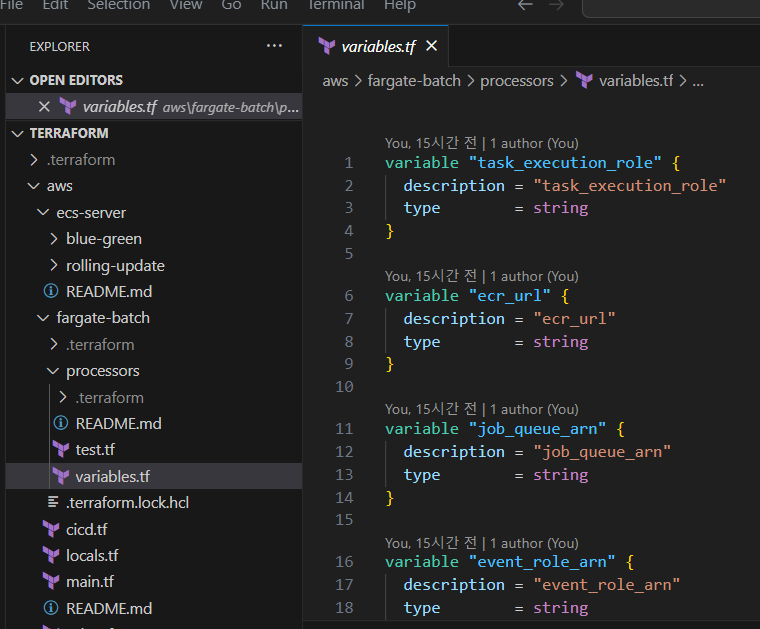
Task: Click the Terraform icon of locals.tf
Action: coord(51,555)
